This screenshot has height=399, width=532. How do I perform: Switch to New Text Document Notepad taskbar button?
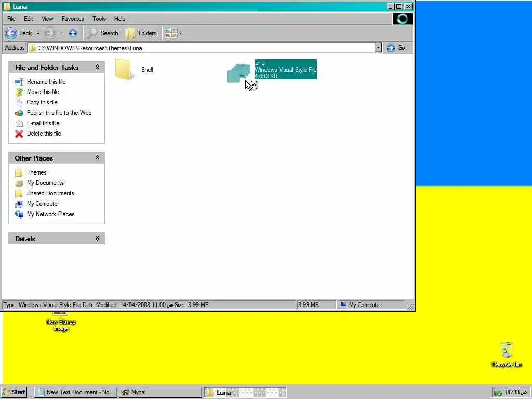coord(76,392)
